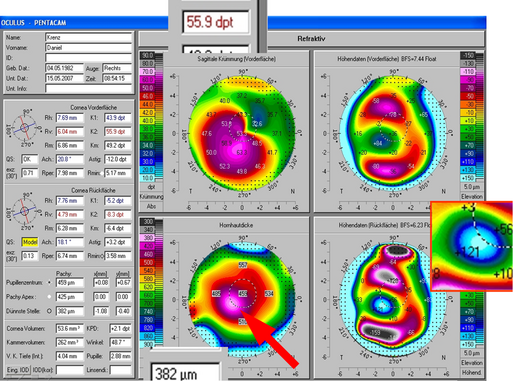Click the magnified +121 elevation inset
Image resolution: width=513 pixels, height=381 pixels.
coord(472,246)
